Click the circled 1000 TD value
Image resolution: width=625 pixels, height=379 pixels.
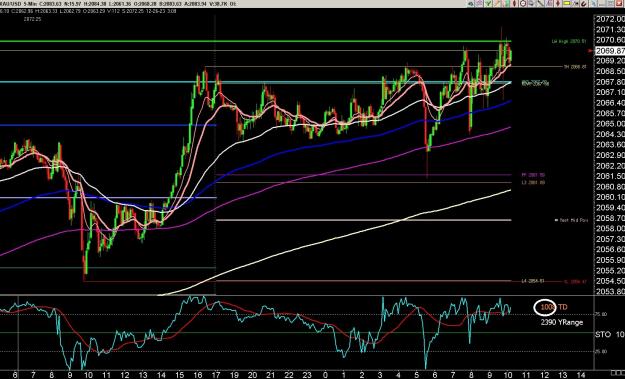click(545, 307)
